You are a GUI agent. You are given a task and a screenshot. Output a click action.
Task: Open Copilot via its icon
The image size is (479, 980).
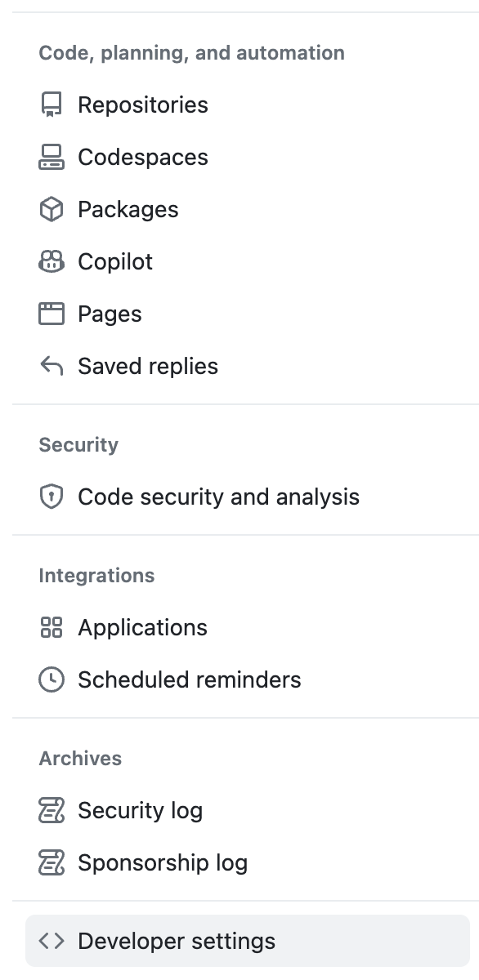click(51, 261)
